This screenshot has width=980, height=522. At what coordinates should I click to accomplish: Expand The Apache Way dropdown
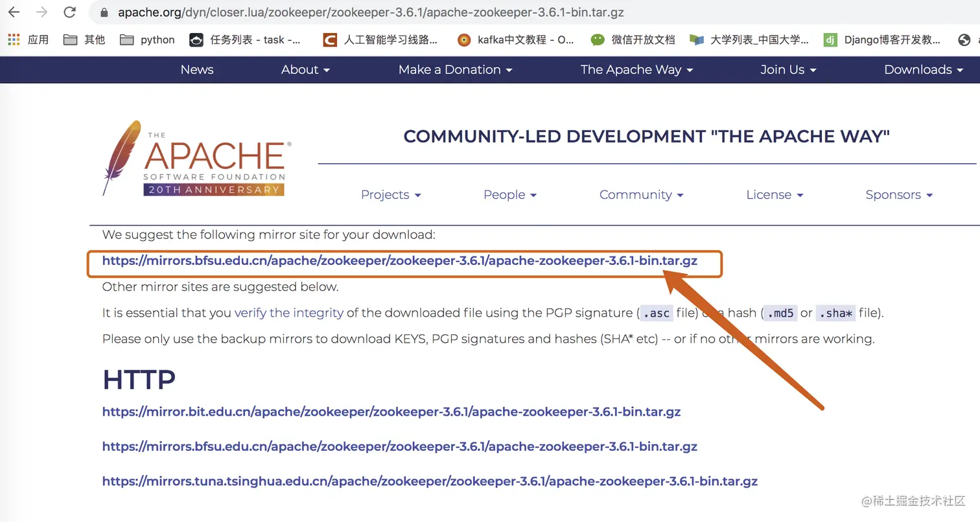636,69
